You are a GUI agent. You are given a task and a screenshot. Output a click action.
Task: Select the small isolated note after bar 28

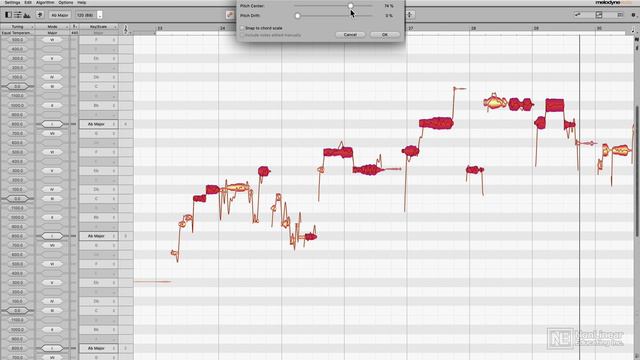(475, 169)
